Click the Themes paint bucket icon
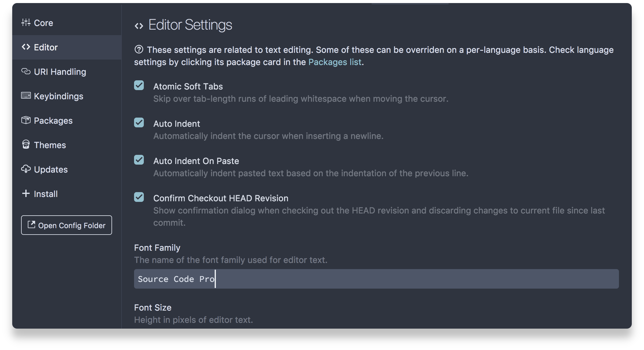The image size is (644, 350). click(x=26, y=145)
